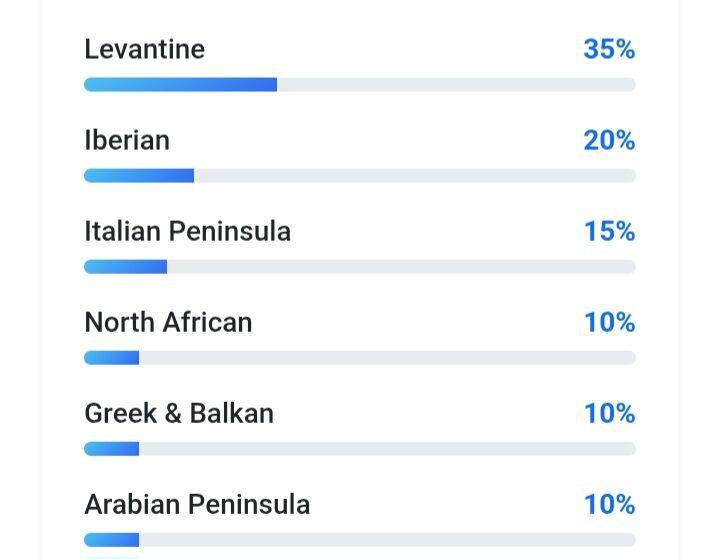Select the 10% North African percentage
The width and height of the screenshot is (720, 559).
click(x=609, y=322)
